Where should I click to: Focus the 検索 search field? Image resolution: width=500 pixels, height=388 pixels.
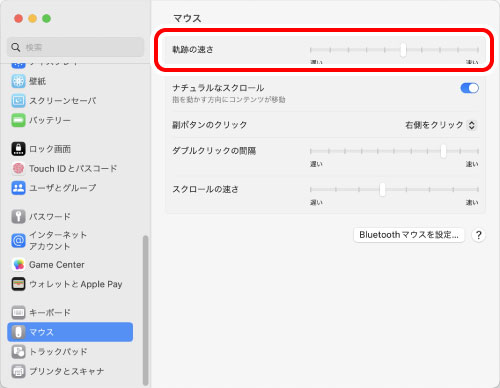[76, 47]
